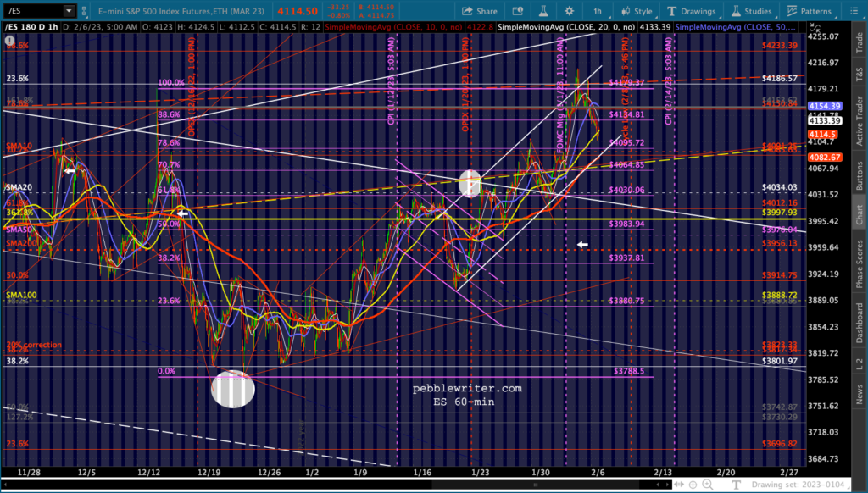The image size is (868, 493).
Task: Select the T text drawing tool icon
Action: [737, 485]
